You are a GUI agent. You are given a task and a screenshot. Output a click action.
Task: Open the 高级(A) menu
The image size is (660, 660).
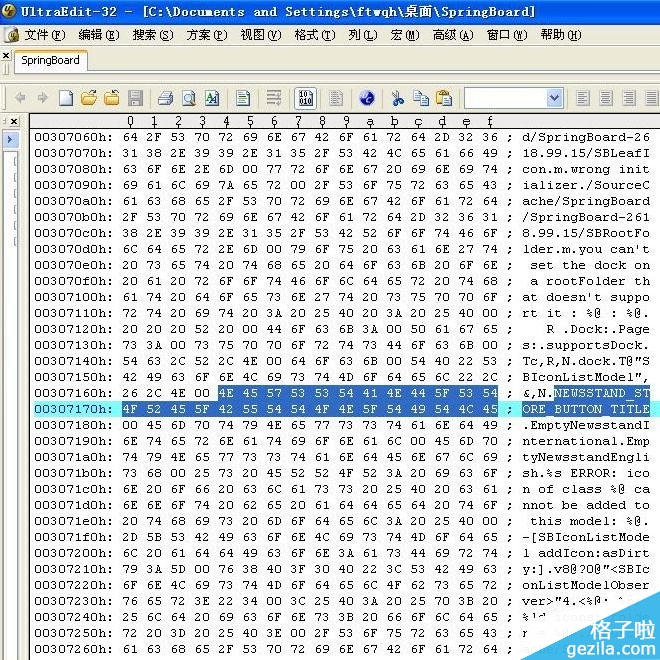click(x=453, y=35)
